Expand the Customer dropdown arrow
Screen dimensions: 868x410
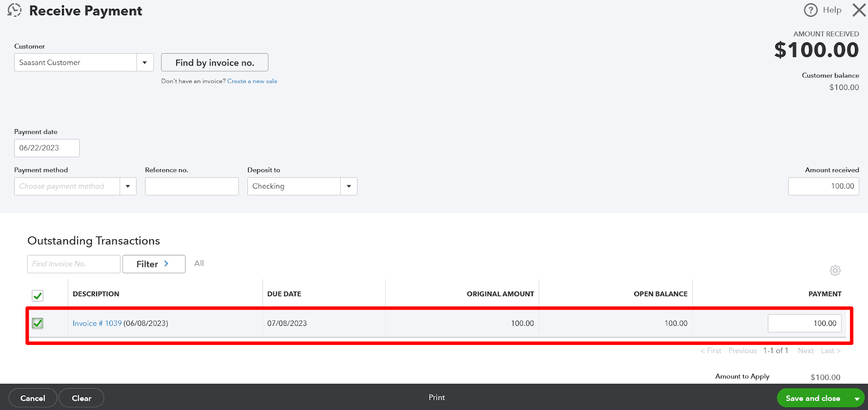coord(145,62)
